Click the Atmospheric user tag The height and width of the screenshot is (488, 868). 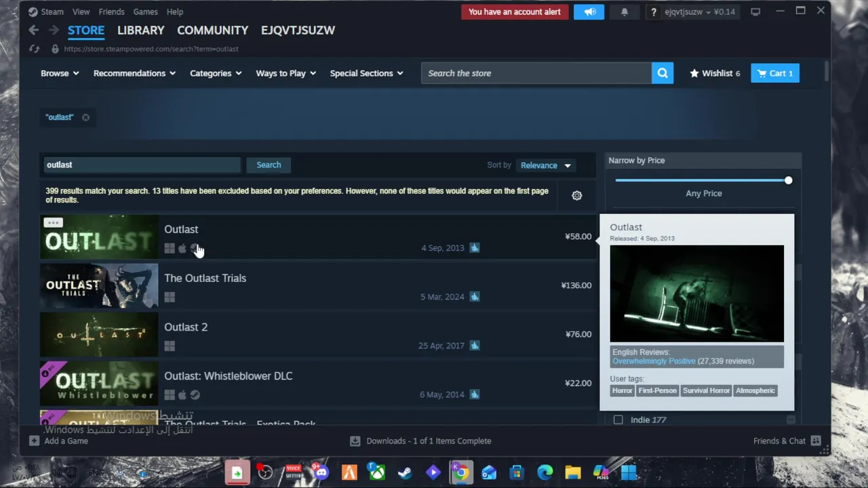pos(755,390)
